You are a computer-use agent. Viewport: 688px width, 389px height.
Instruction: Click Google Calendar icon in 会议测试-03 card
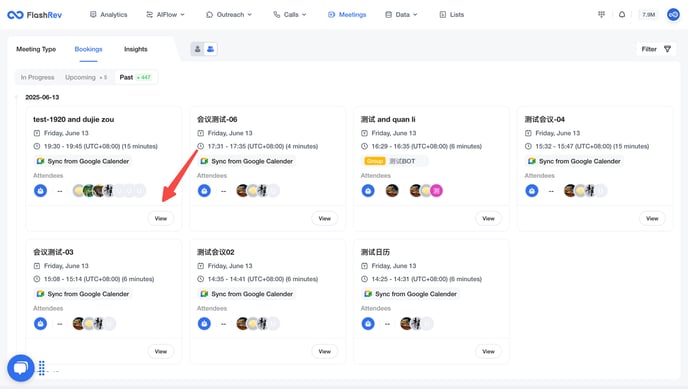(x=40, y=294)
